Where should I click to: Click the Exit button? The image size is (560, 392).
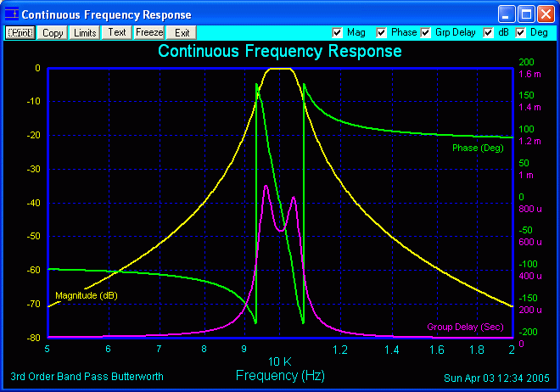[x=182, y=32]
